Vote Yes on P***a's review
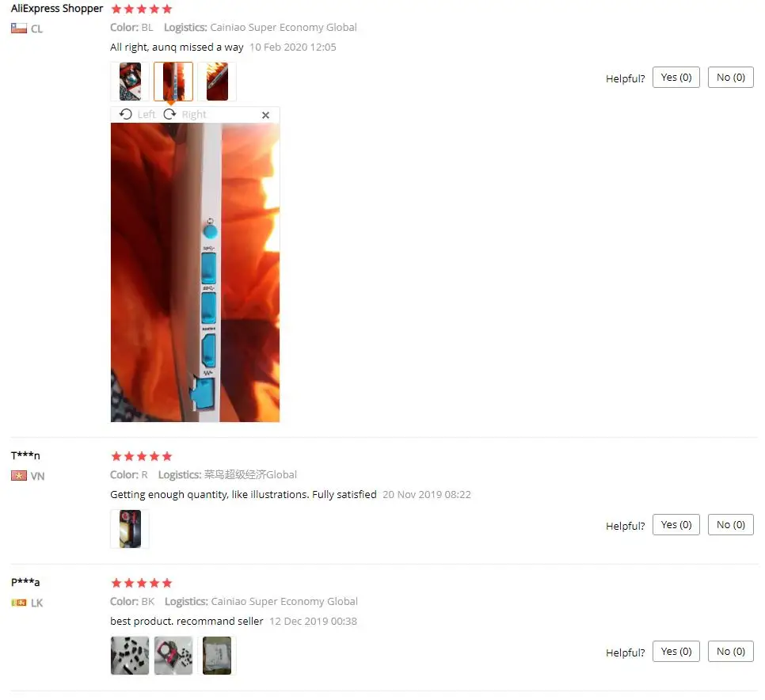Image resolution: width=765 pixels, height=700 pixels. pyautogui.click(x=676, y=651)
